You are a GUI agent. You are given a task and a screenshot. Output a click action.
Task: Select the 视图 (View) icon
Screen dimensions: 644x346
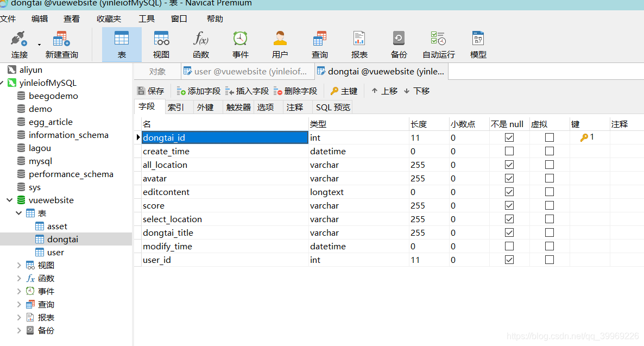pyautogui.click(x=161, y=43)
